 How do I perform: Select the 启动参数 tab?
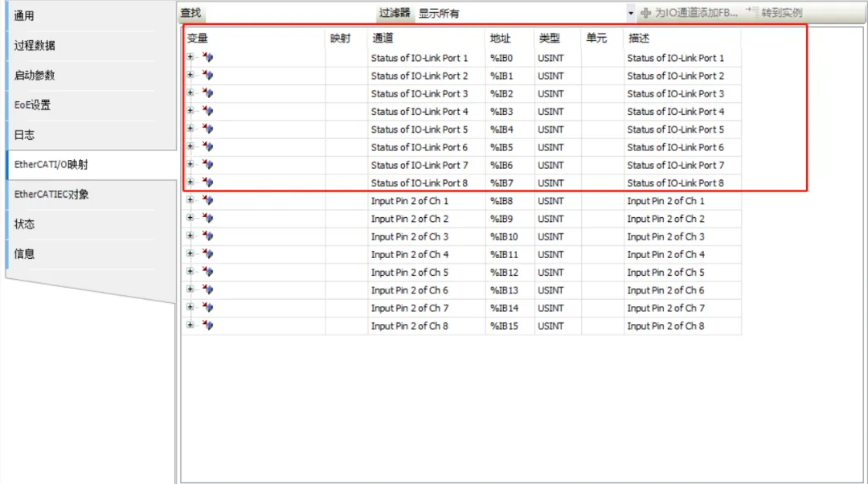tap(35, 76)
